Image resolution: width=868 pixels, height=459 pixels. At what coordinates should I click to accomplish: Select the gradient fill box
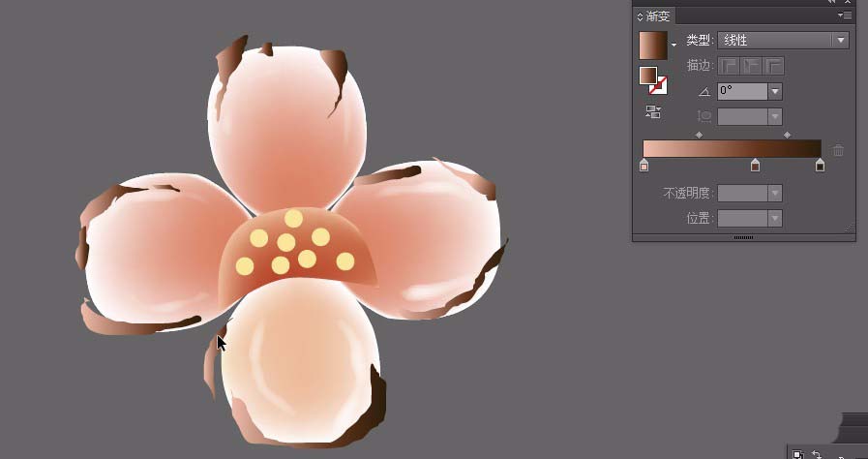647,76
